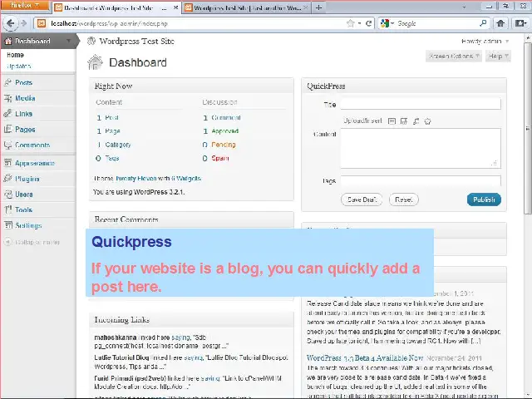Open the Twenty Eleven theme link
The image size is (532, 399).
click(x=136, y=178)
